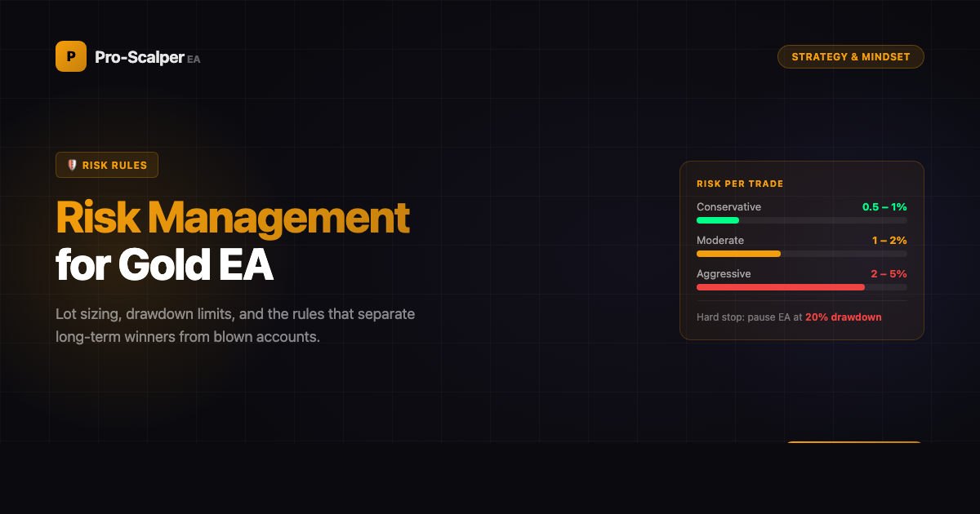
Task: Click the shield icon in Risk Rules
Action: tap(72, 165)
